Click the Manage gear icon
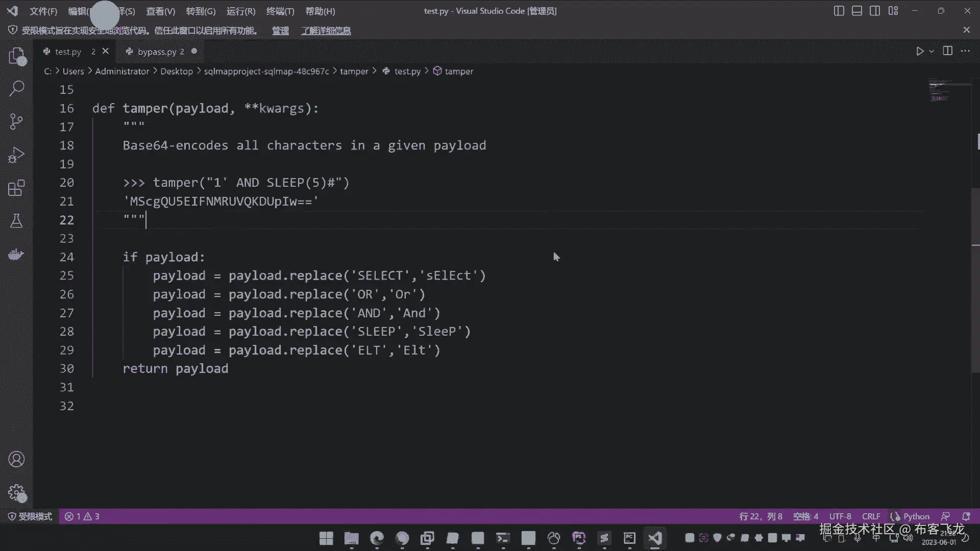This screenshot has height=551, width=980. click(16, 493)
